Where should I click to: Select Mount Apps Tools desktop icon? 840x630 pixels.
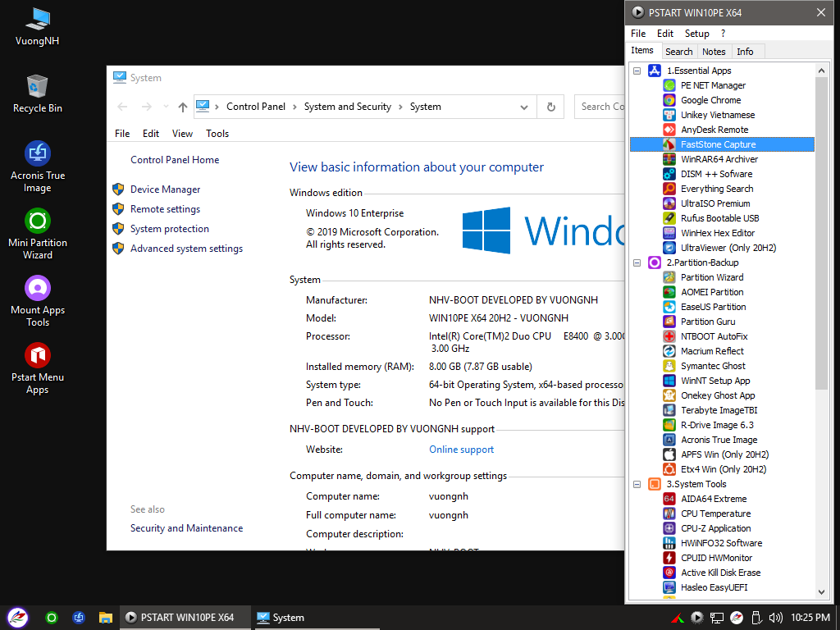pos(38,301)
